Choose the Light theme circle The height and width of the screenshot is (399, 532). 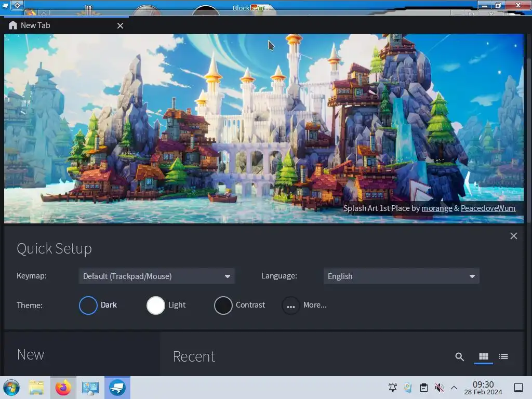point(156,305)
